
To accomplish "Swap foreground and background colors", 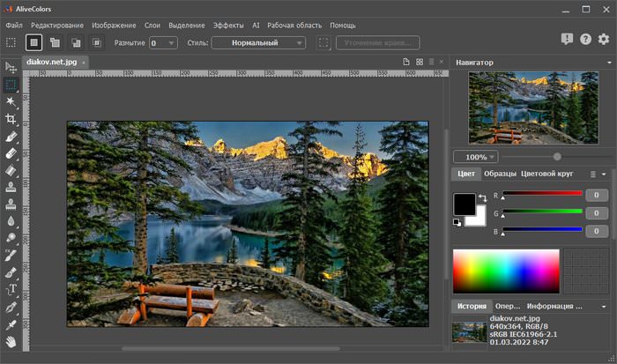I will coord(482,198).
